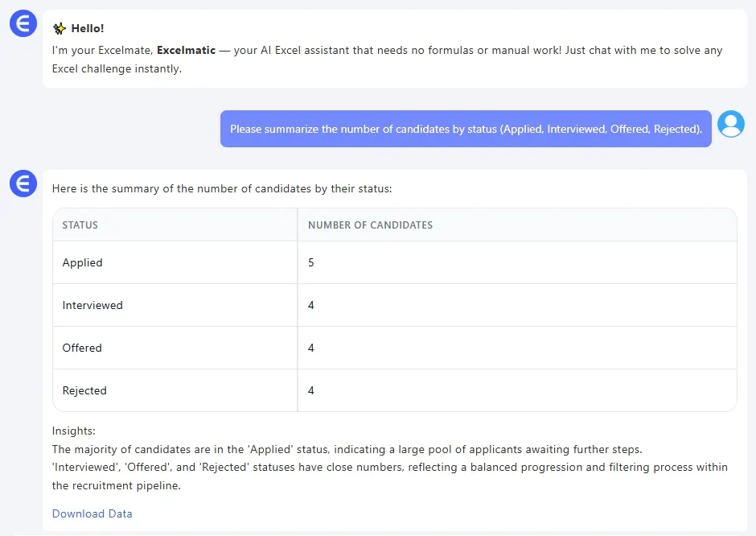Viewport: 756px width, 536px height.
Task: Click the count 4 in the Rejected row
Action: [311, 390]
